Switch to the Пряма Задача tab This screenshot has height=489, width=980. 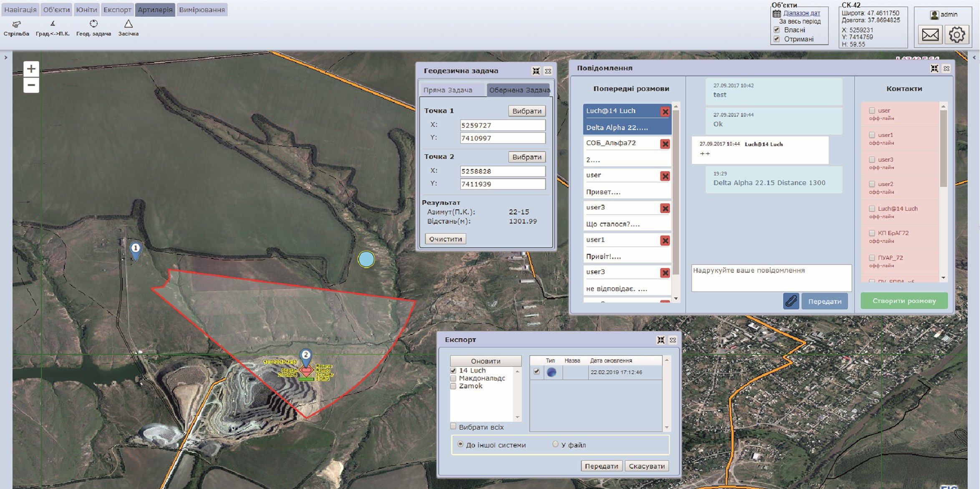(448, 90)
